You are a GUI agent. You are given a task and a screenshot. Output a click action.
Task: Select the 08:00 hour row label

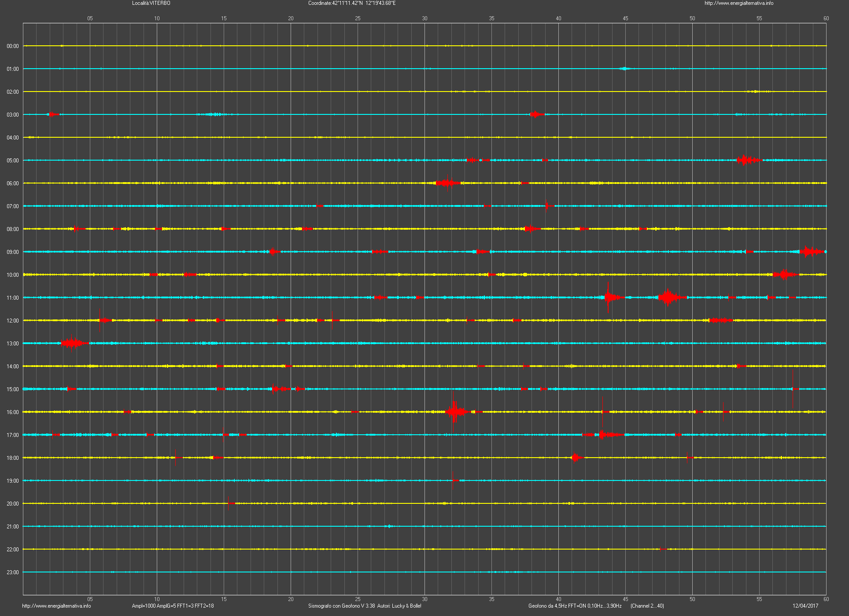13,229
